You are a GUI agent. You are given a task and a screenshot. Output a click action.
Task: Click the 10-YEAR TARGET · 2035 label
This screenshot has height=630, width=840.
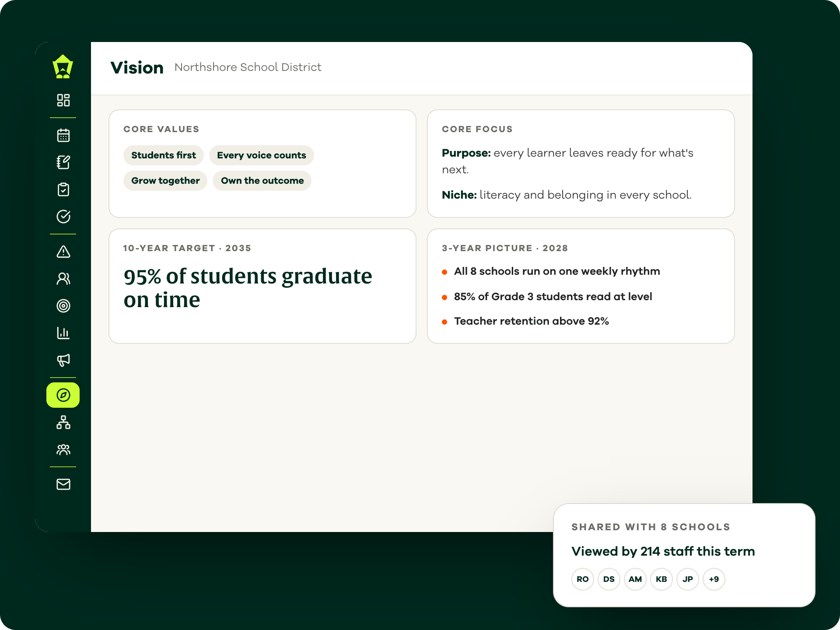tap(187, 248)
